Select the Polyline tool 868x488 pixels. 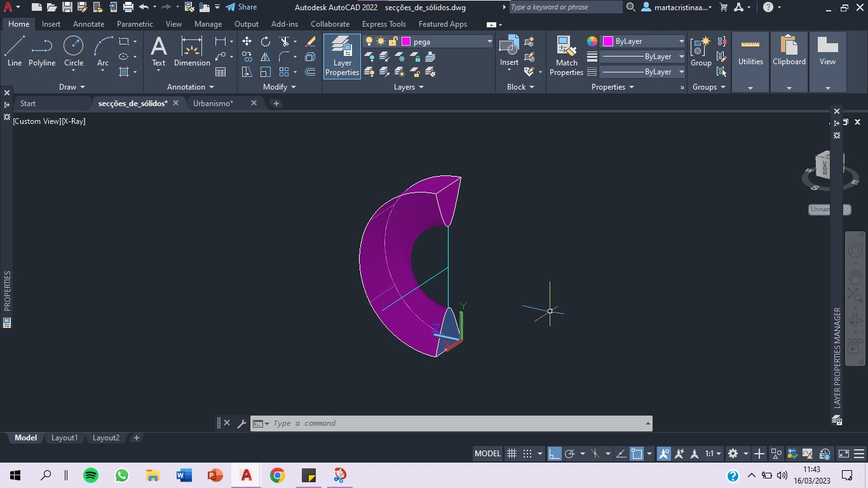[x=42, y=51]
